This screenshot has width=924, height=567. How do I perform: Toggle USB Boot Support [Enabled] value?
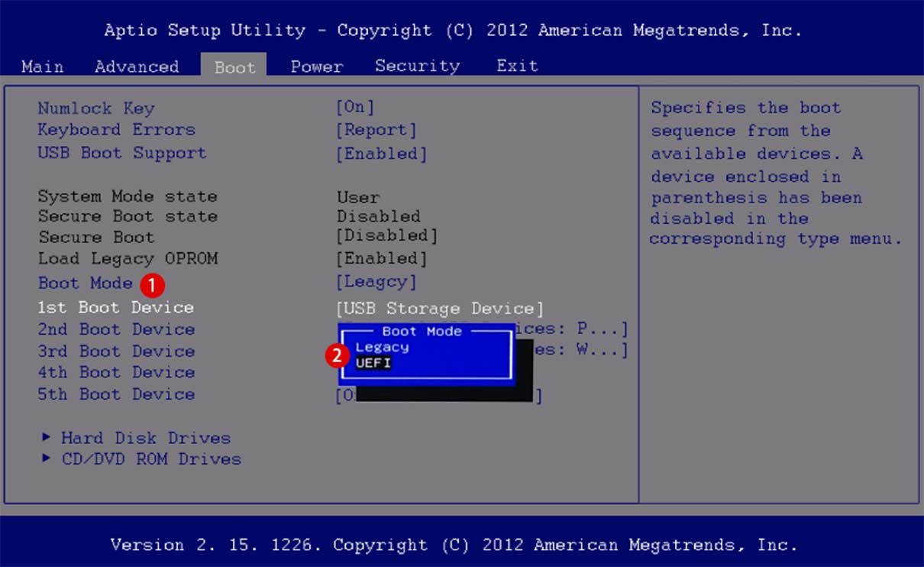(x=382, y=154)
